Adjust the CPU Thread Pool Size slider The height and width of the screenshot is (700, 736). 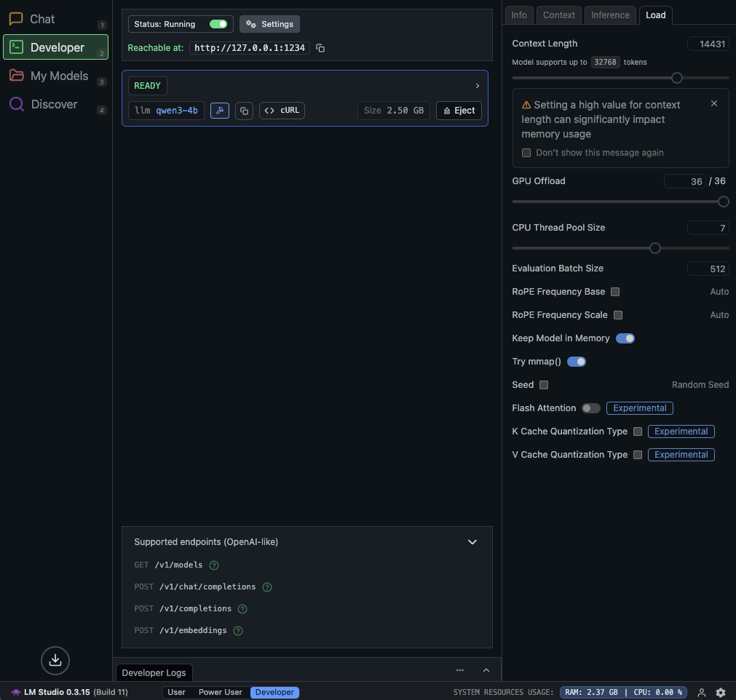point(654,248)
